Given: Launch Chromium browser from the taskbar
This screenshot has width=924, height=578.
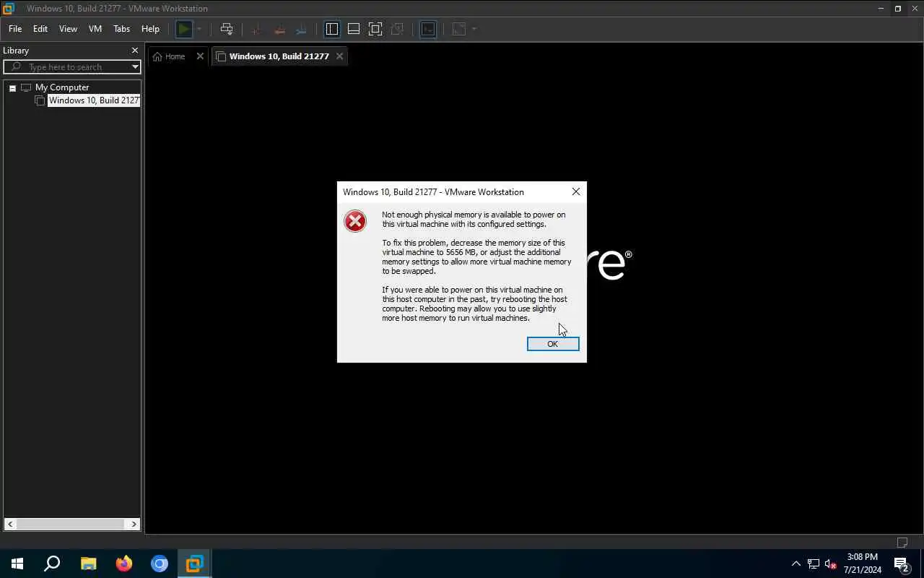Looking at the screenshot, I should point(160,564).
